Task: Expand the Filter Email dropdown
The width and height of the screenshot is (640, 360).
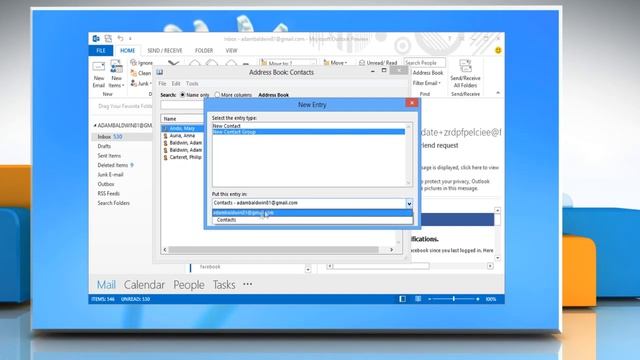Action: (427, 83)
